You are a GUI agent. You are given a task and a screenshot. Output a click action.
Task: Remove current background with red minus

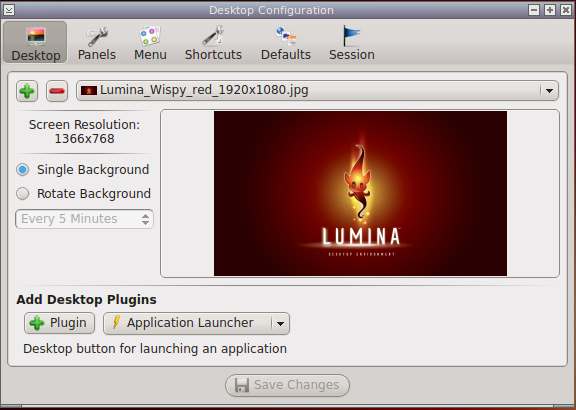(x=57, y=91)
